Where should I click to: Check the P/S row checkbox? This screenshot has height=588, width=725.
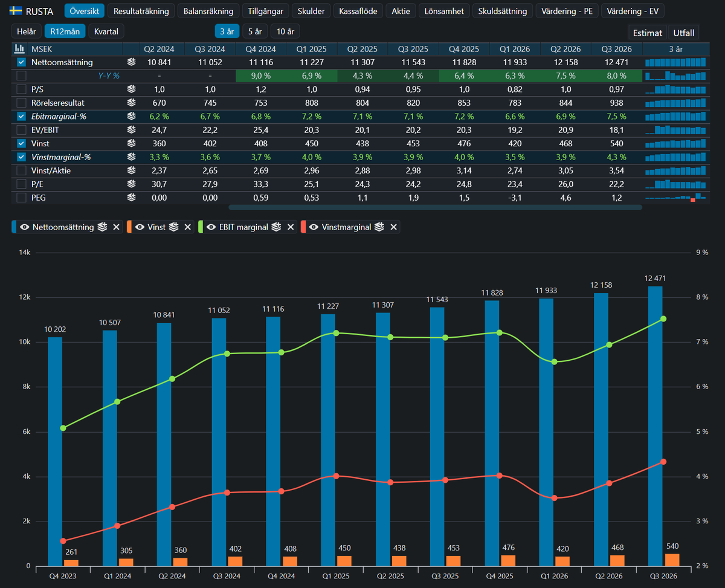pos(21,89)
